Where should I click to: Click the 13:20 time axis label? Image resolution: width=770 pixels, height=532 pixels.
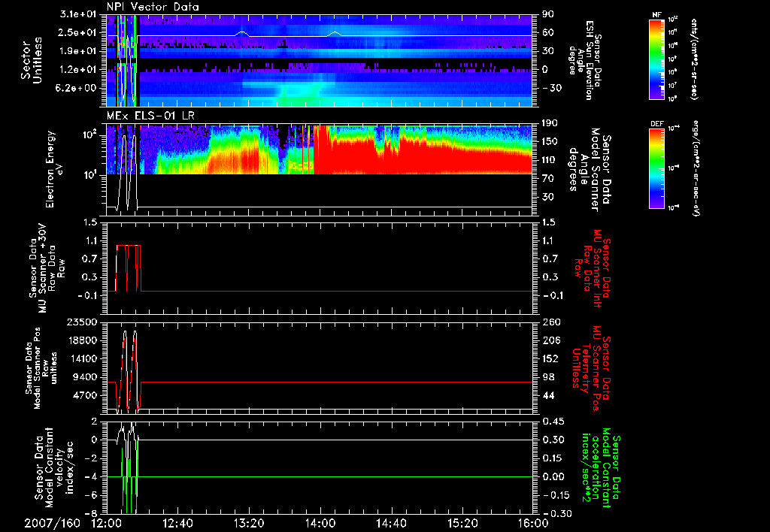coord(249,523)
